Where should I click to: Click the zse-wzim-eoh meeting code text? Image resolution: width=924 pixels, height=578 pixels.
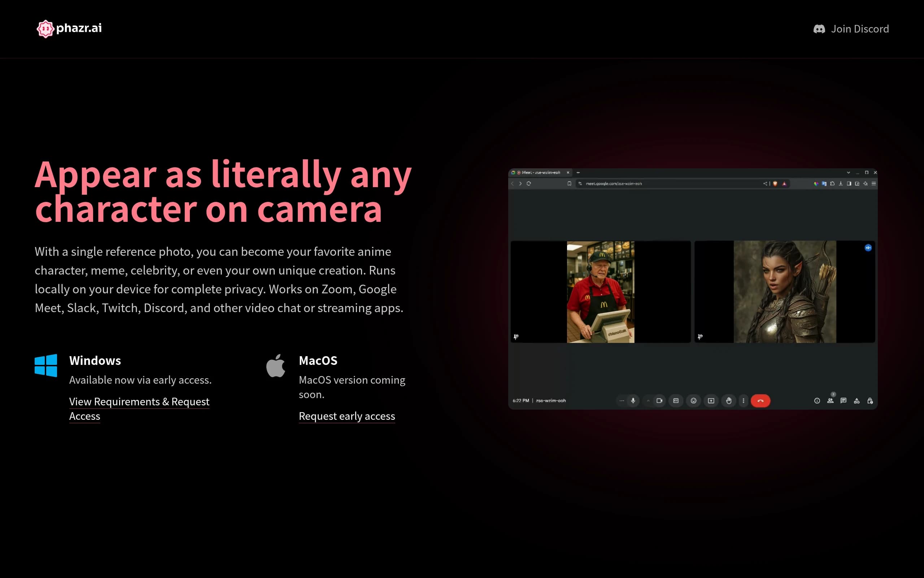pyautogui.click(x=551, y=401)
